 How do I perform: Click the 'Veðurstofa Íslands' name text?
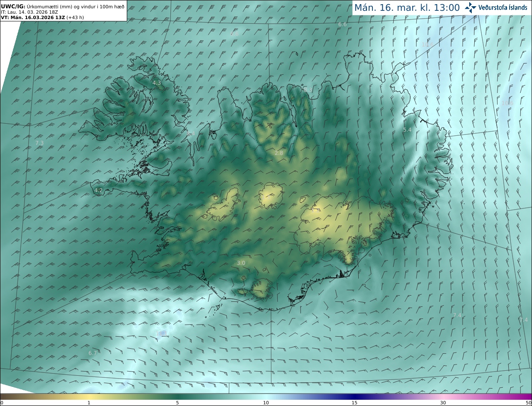(x=503, y=7)
